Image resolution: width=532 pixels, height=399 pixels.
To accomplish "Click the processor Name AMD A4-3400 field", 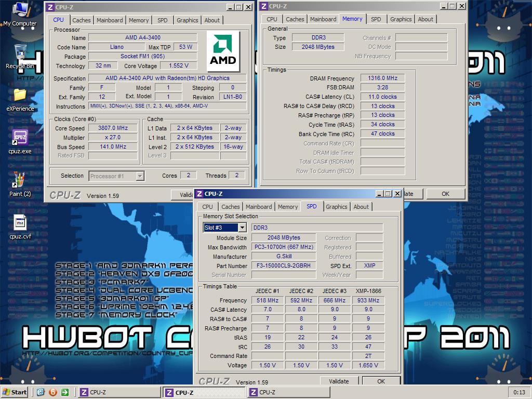I will click(142, 37).
